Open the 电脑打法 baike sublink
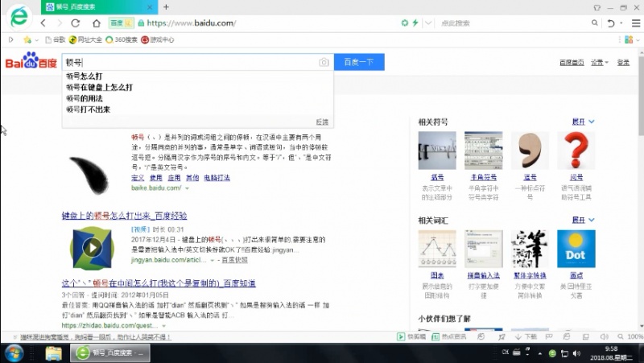Image resolution: width=644 pixels, height=363 pixels. pos(217,178)
